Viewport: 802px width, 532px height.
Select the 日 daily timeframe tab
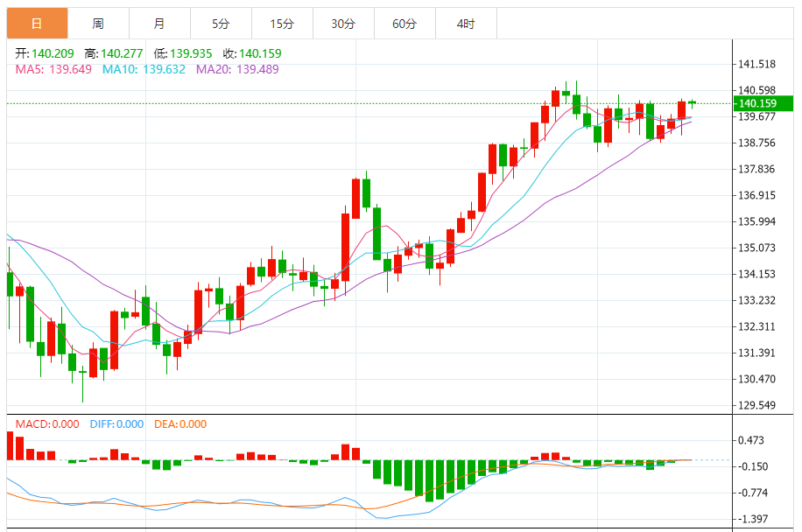[37, 24]
